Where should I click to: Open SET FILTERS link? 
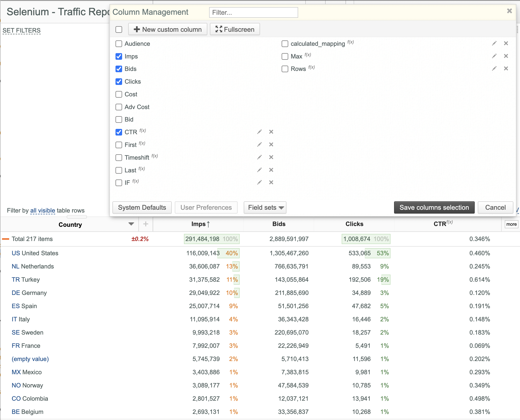click(x=22, y=31)
